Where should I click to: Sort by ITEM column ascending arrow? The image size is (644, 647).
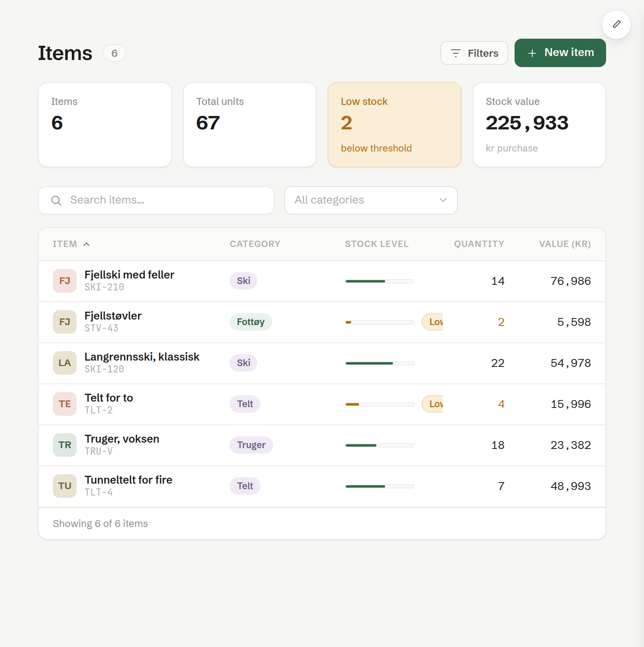(x=86, y=244)
